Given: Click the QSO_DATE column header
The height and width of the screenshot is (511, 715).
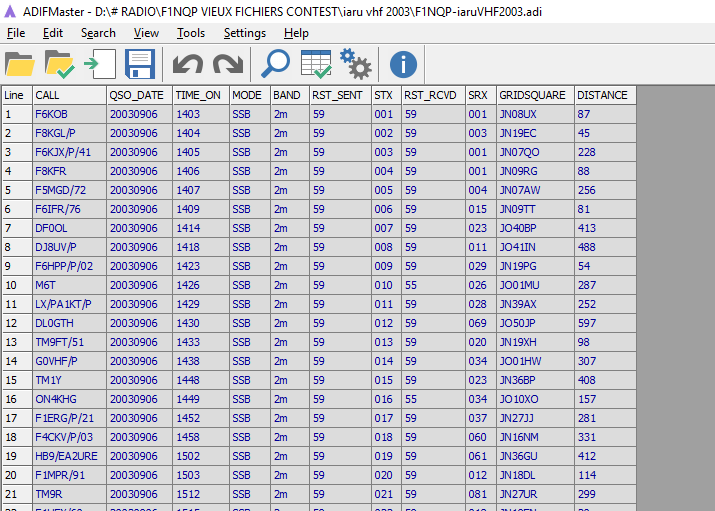Looking at the screenshot, I should (140, 95).
